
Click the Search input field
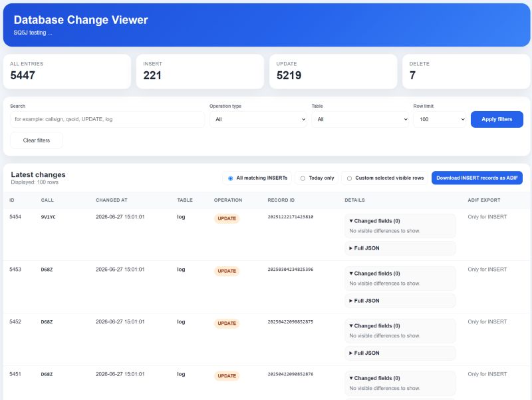[107, 119]
